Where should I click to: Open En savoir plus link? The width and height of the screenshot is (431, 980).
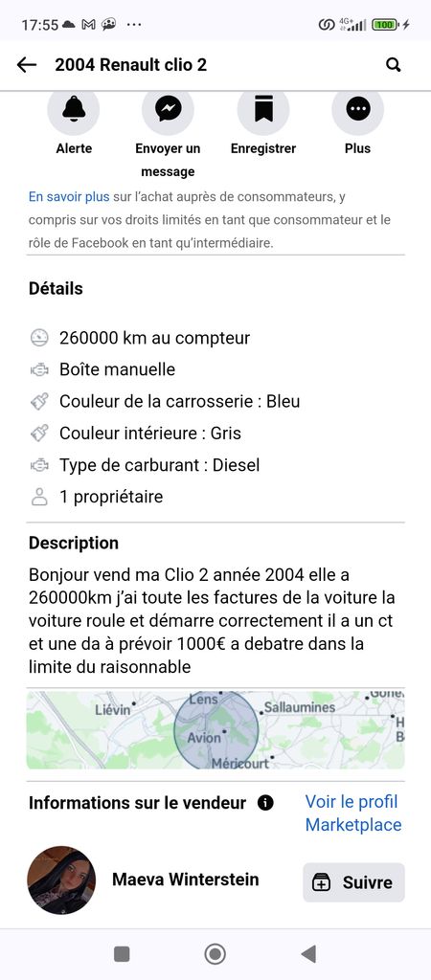[69, 197]
